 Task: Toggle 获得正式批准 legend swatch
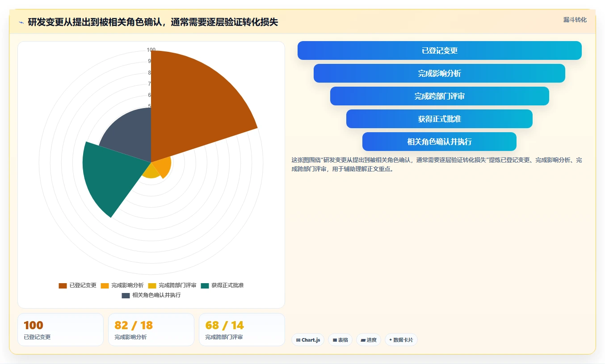coord(205,285)
